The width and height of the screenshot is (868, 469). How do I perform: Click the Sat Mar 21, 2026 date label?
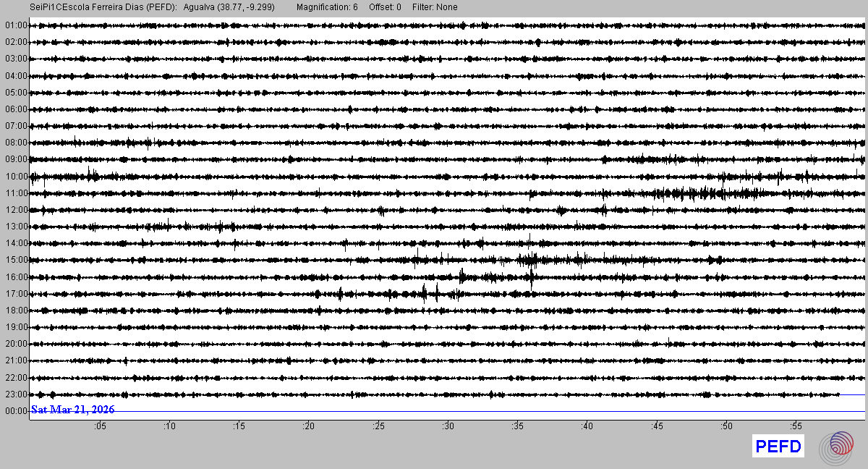point(72,410)
